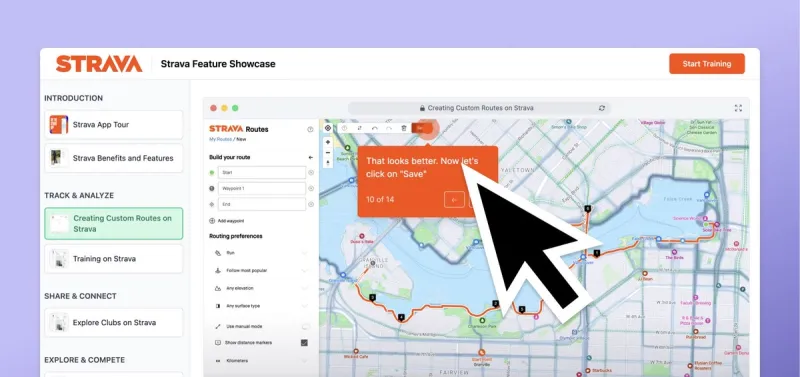
Task: Reload the demo with the refresh icon
Action: 602,108
